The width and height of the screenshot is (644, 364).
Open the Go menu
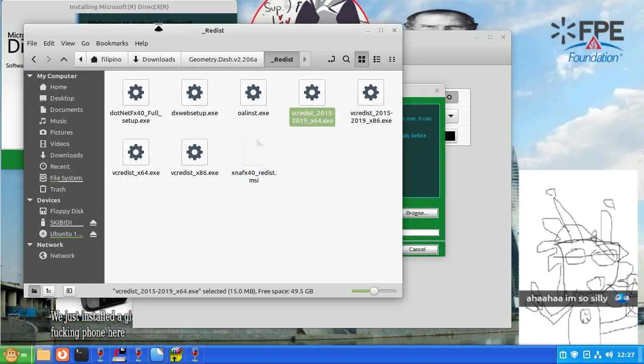[85, 43]
